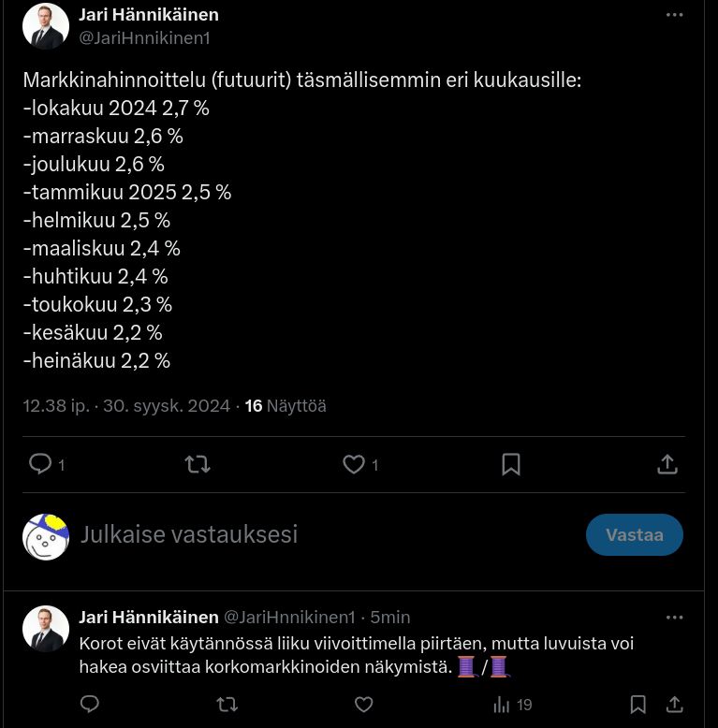Click the 12.38 ip. 30. syysk. 2024 timestamp

(126, 406)
